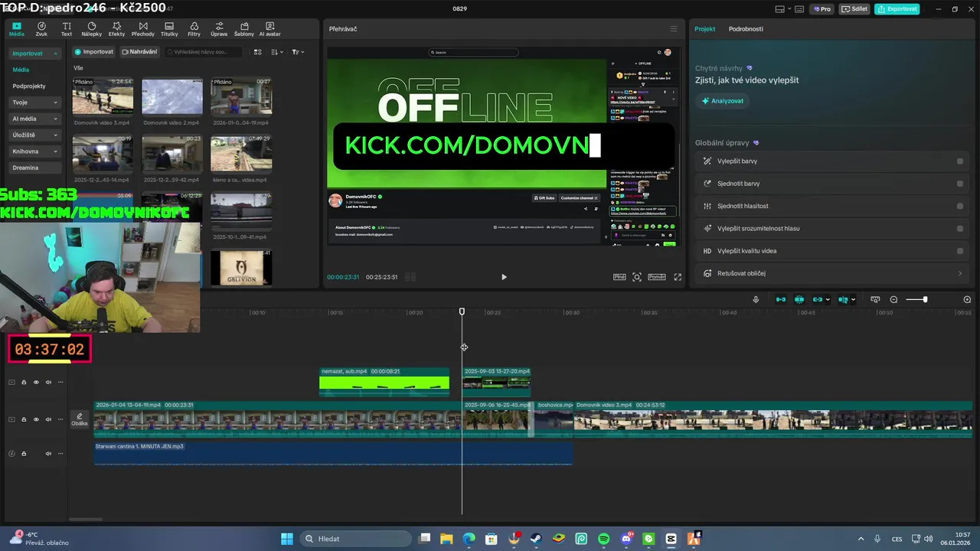The width and height of the screenshot is (980, 551).
Task: Click the Poměr aspect ratio button
Action: coord(657,277)
